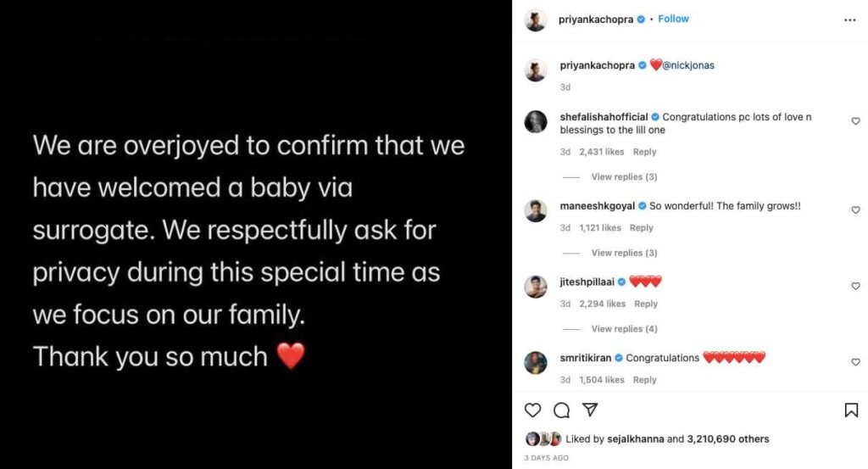Screen dimensions: 868x469
Task: View the 3,210,690 others who liked
Action: click(727, 439)
